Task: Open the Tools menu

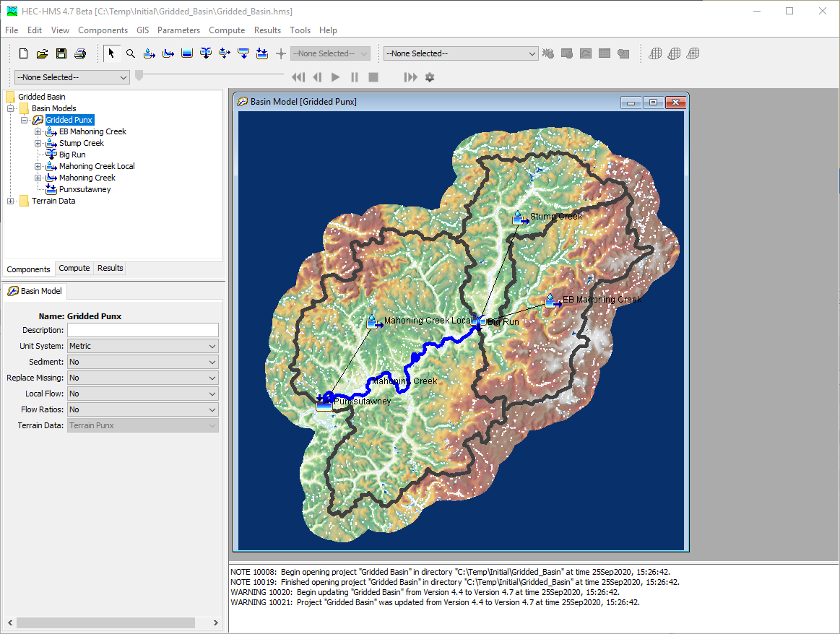Action: point(300,30)
